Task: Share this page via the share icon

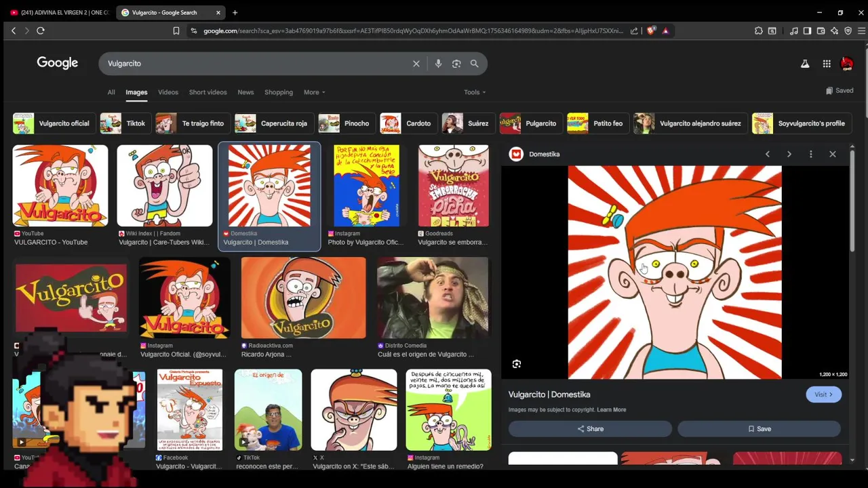Action: pyautogui.click(x=634, y=30)
